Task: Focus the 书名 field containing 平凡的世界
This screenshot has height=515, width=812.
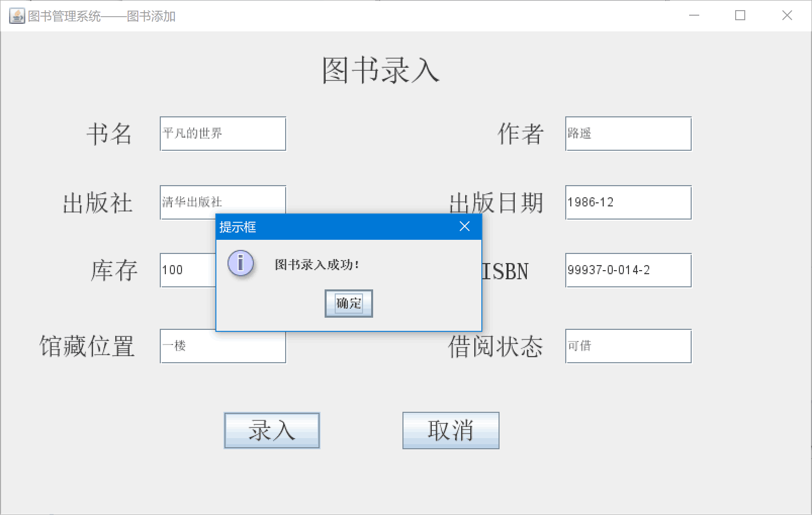Action: pyautogui.click(x=223, y=134)
